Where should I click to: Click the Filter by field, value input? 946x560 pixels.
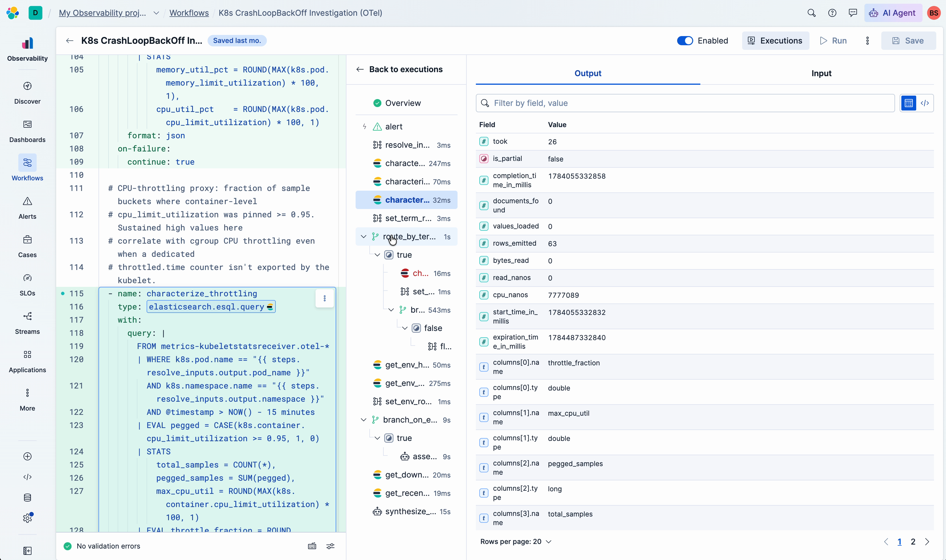[x=685, y=103]
